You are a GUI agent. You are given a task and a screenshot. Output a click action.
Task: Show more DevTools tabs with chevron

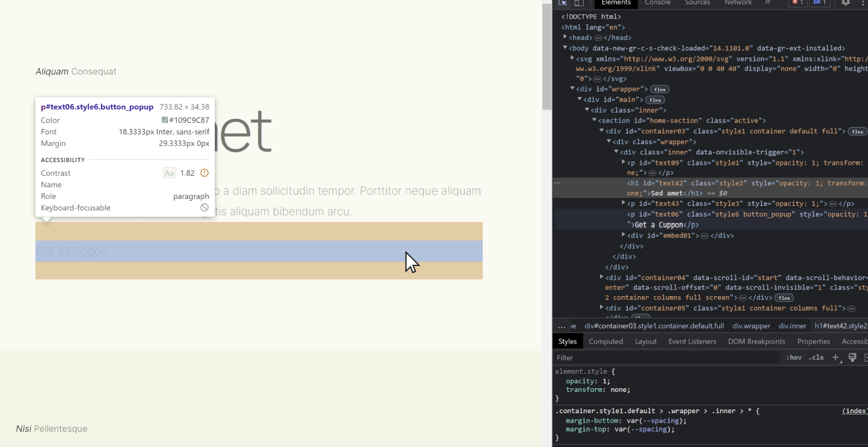click(767, 3)
